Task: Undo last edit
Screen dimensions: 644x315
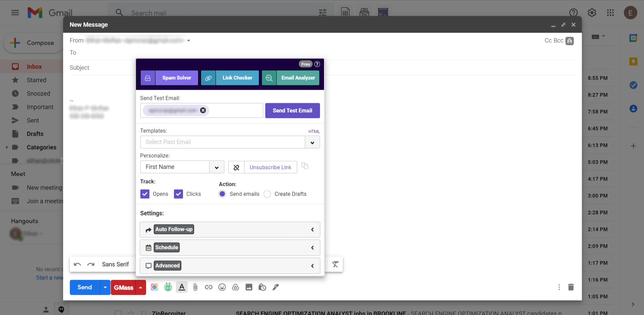Action: tap(77, 264)
